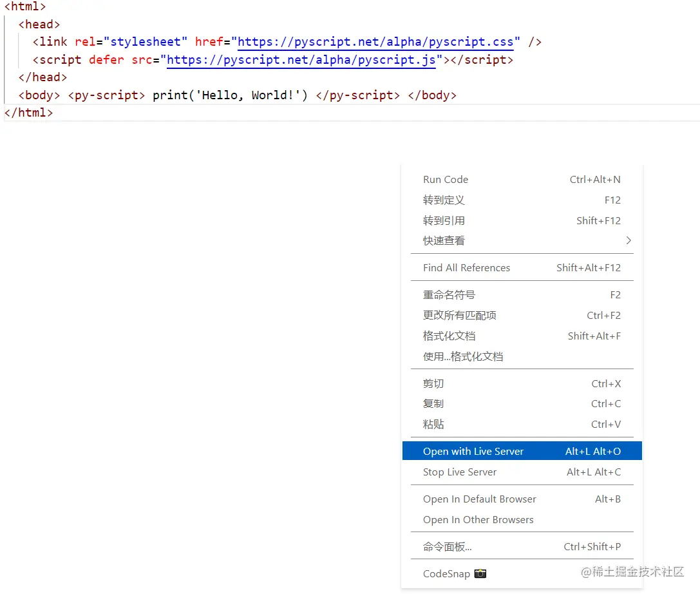The height and width of the screenshot is (594, 700).
Task: Select 转到引用 menu entry
Action: (x=522, y=220)
